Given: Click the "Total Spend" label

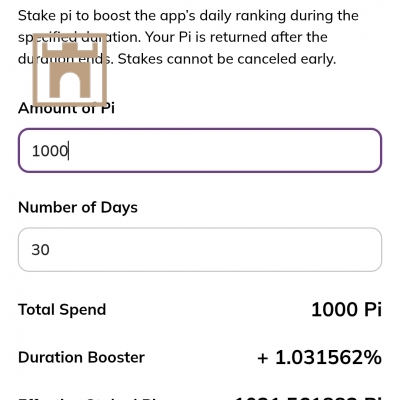Looking at the screenshot, I should 62,310.
